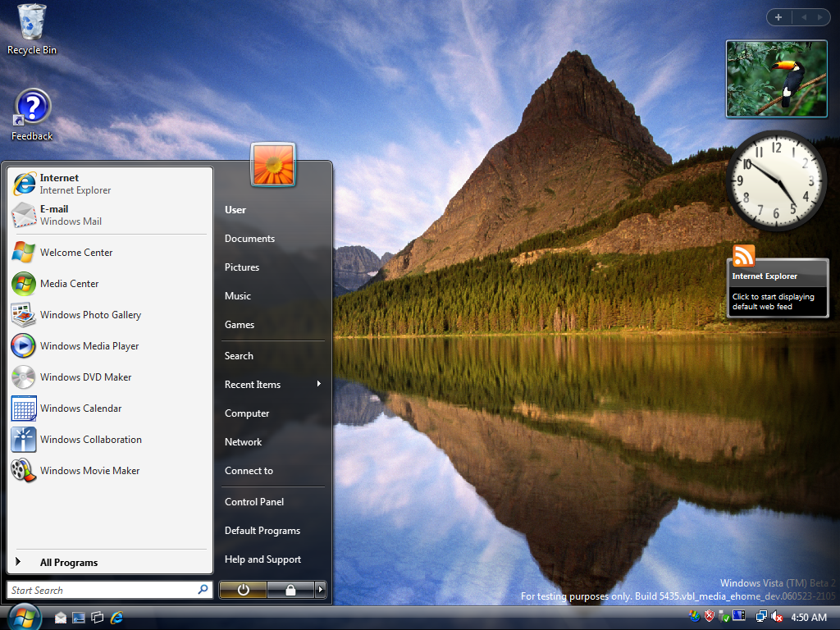840x630 pixels.
Task: Open the Recycle Bin on desktop
Action: (x=32, y=24)
